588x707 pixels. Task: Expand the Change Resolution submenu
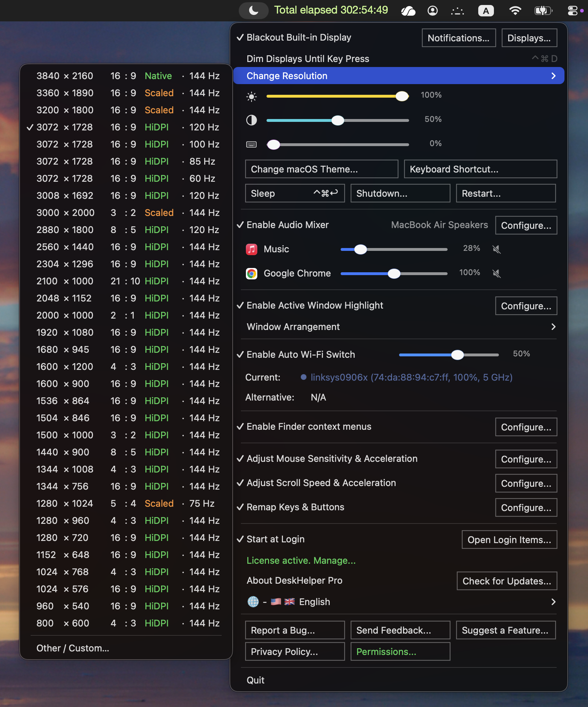pyautogui.click(x=399, y=76)
